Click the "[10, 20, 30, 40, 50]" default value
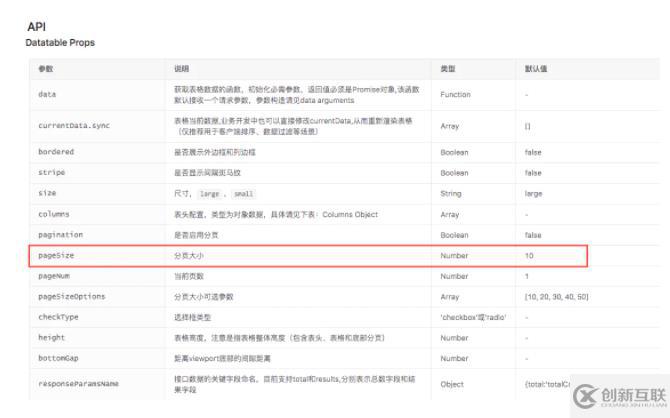 (556, 297)
